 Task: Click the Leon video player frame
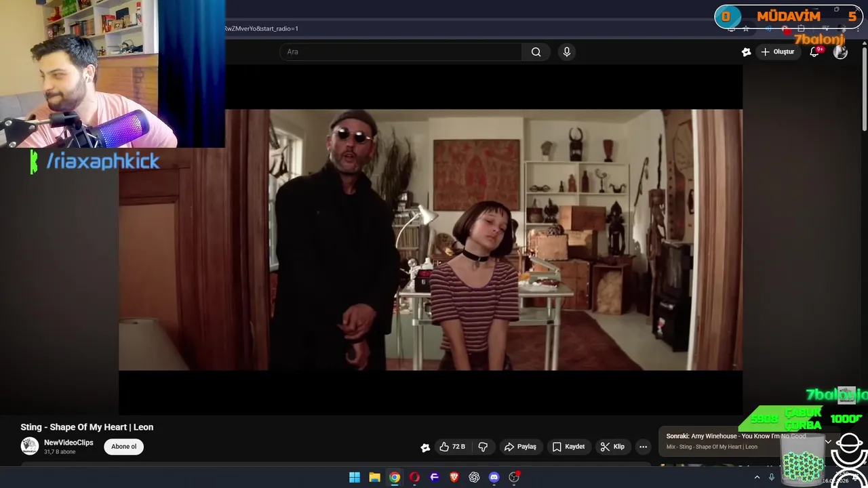coord(431,240)
